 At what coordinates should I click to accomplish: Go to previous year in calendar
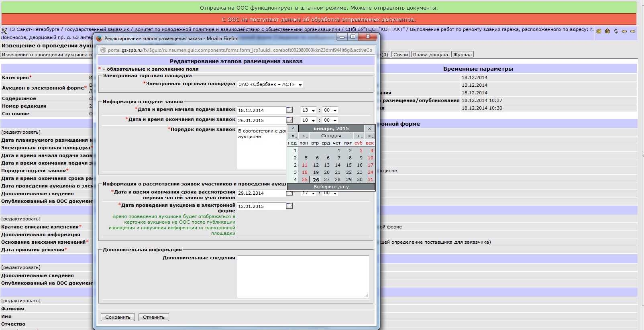(293, 136)
